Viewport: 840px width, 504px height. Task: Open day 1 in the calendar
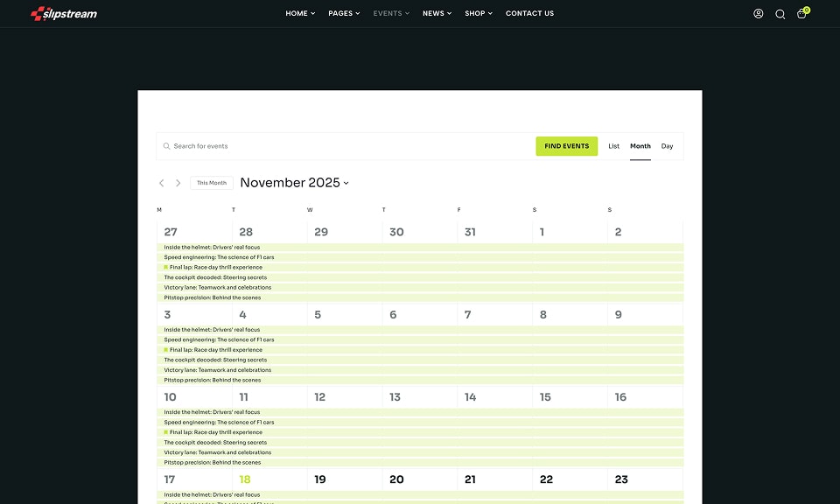(x=542, y=232)
